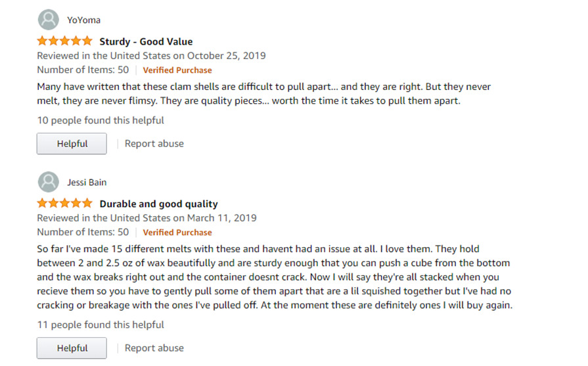Click Jessi Bain's profile avatar icon
The width and height of the screenshot is (588, 366).
pyautogui.click(x=49, y=182)
